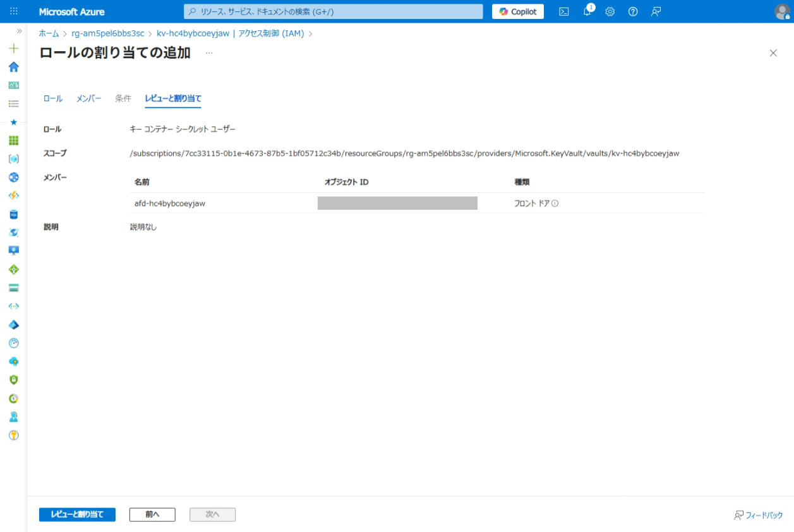Open All services via the list icon
The height and width of the screenshot is (532, 794).
(x=13, y=102)
